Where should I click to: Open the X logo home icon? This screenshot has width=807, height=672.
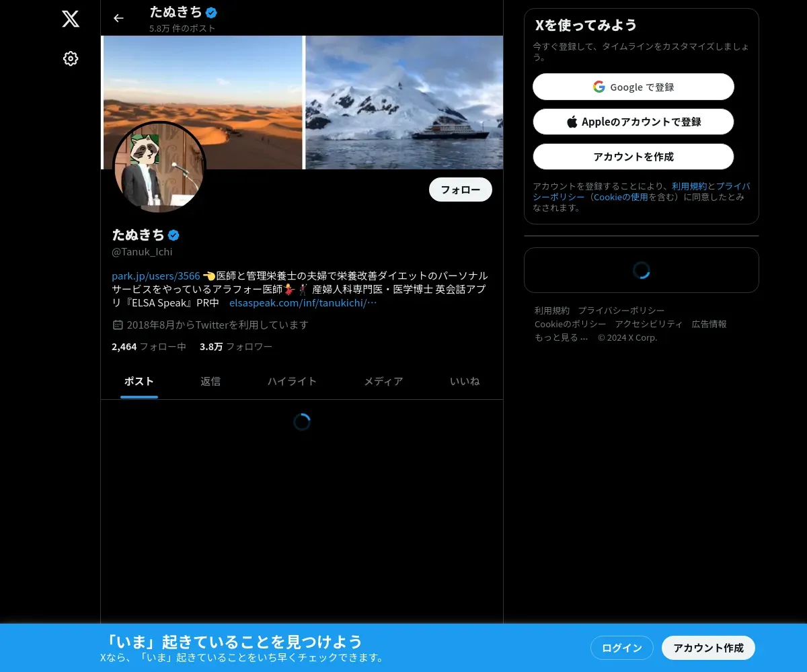click(x=71, y=19)
